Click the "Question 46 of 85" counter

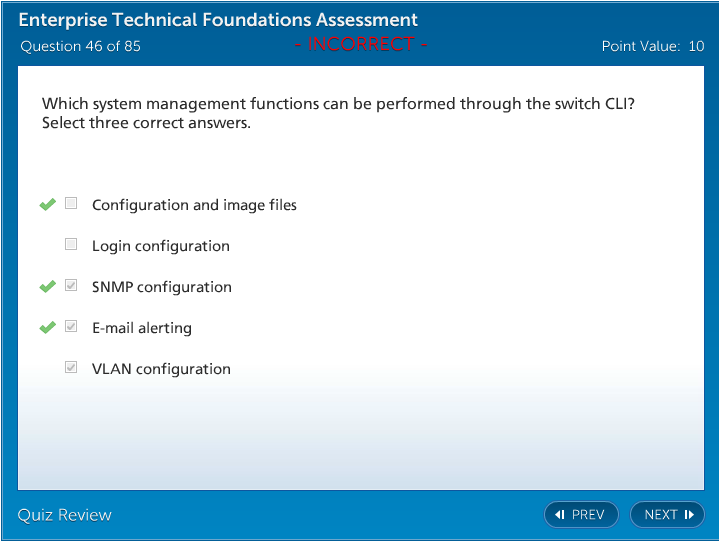pos(81,46)
